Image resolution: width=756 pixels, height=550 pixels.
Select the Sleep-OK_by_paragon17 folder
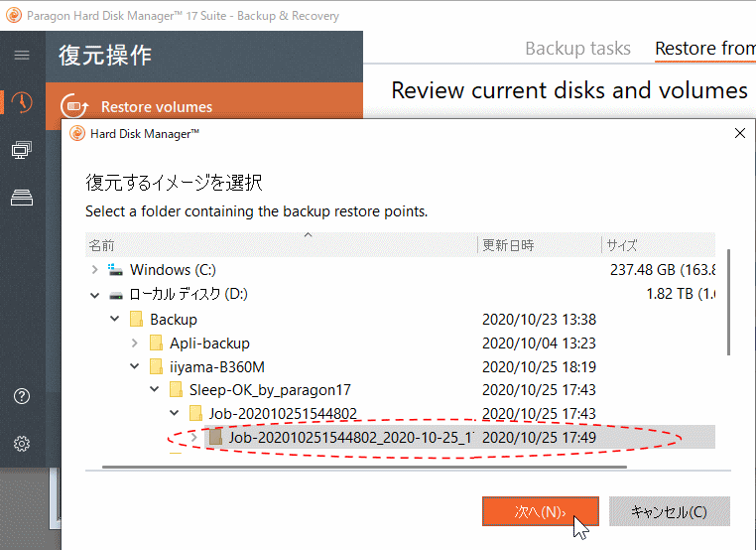click(x=270, y=390)
